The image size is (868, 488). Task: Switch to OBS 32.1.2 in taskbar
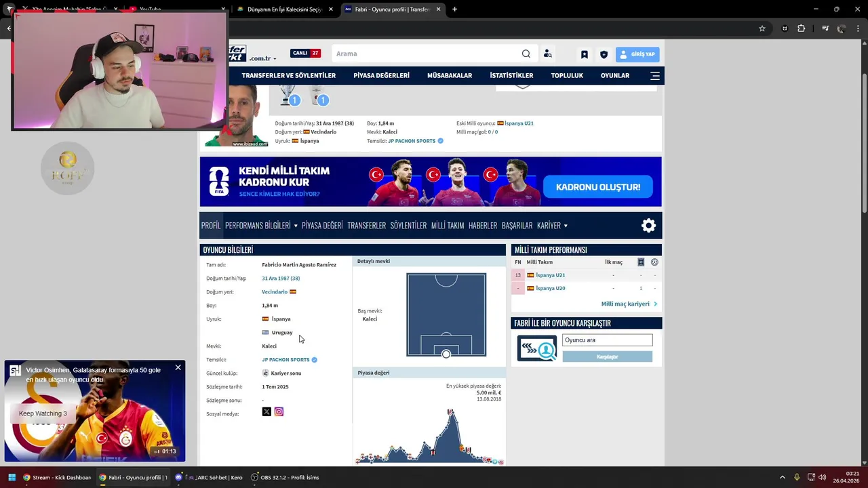click(x=285, y=477)
